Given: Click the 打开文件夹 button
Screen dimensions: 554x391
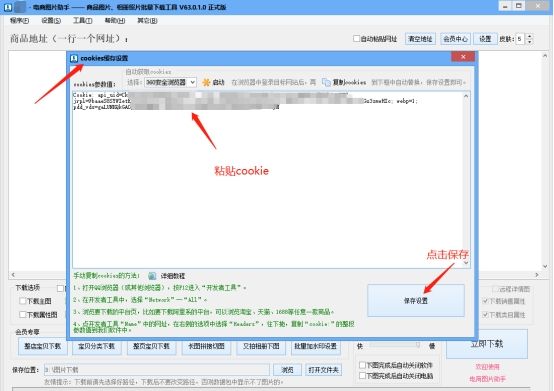Looking at the screenshot, I should point(323,370).
